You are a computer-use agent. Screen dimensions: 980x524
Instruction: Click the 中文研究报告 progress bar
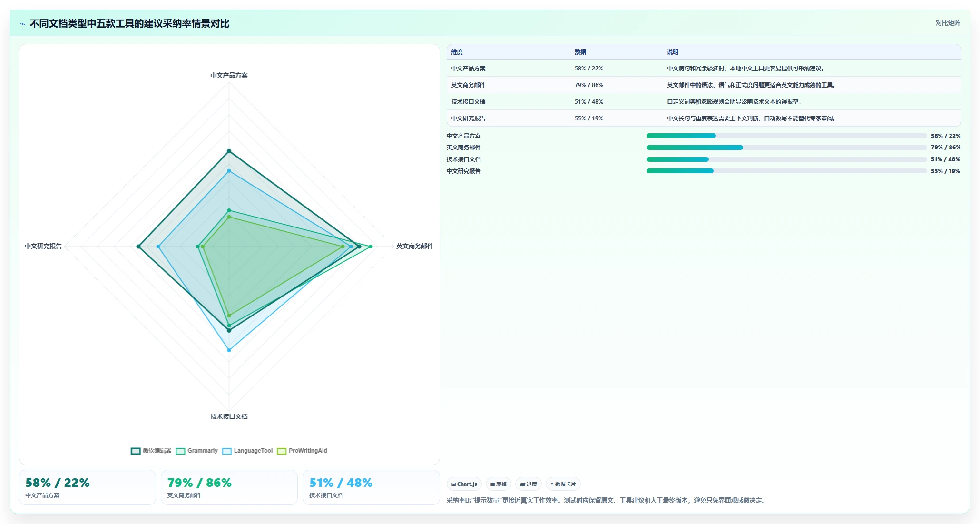click(786, 171)
